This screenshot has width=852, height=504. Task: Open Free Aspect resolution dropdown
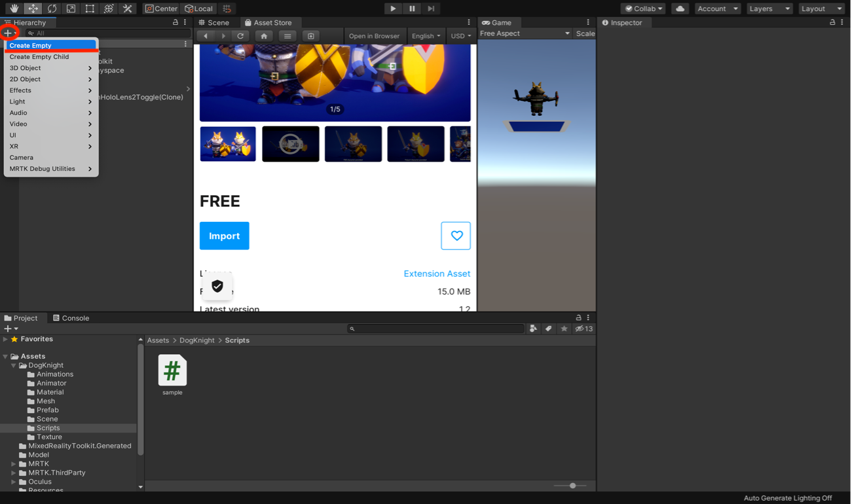click(x=525, y=33)
